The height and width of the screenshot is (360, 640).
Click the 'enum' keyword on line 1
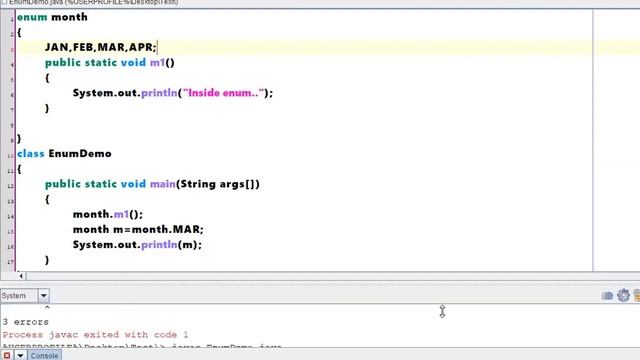click(x=32, y=17)
